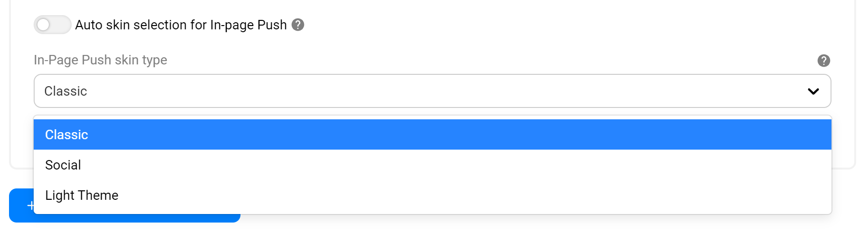Screen dimensions: 868x232
Task: Choose Social from the skin type list
Action: (x=63, y=165)
